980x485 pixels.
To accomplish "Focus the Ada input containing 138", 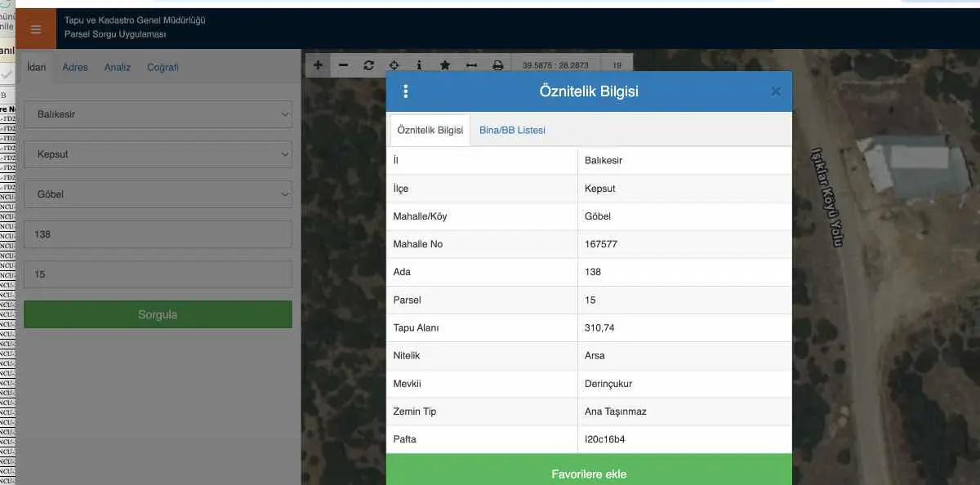I will 158,234.
